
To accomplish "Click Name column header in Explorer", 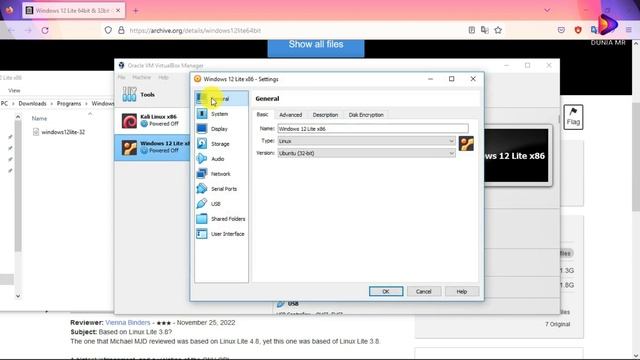I will coord(39,118).
